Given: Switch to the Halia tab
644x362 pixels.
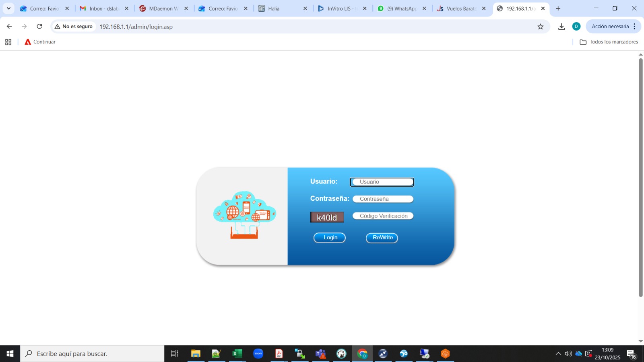Looking at the screenshot, I should click(282, 8).
